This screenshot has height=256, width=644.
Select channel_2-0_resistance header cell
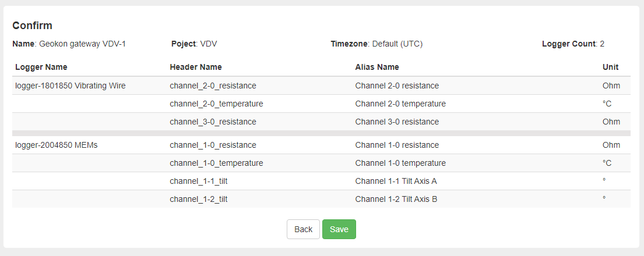point(213,86)
